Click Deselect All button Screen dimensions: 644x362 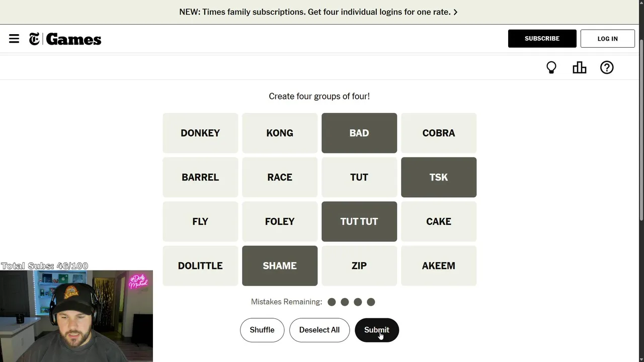[x=319, y=330]
